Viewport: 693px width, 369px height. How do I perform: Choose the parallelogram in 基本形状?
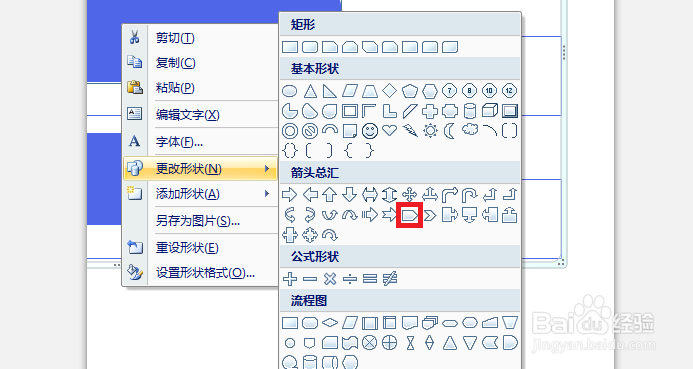tap(350, 91)
